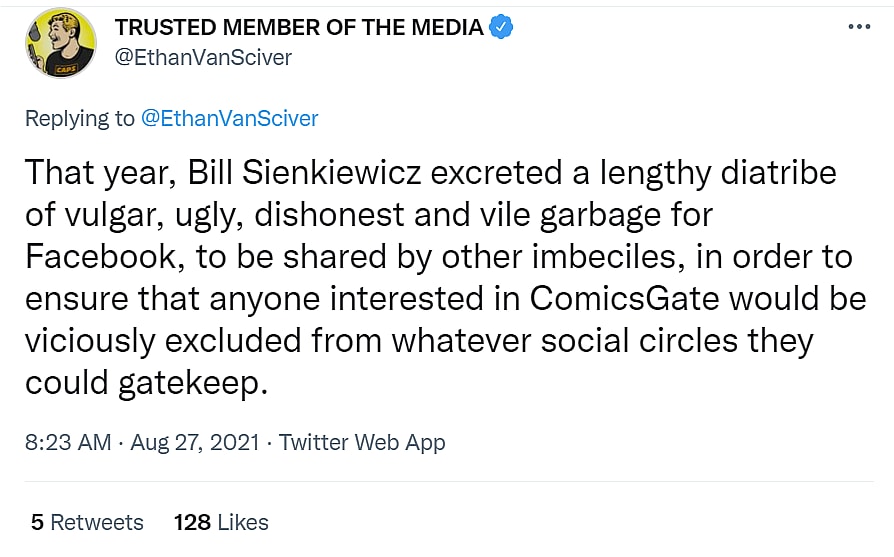
Task: Click the "Replying to" label text
Action: click(x=79, y=118)
